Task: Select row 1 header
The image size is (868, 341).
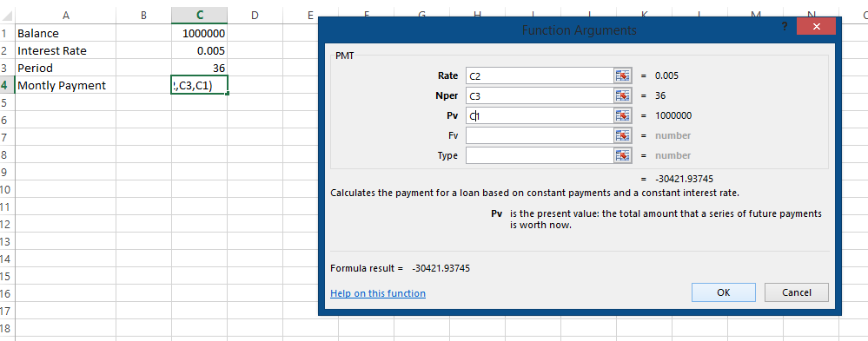Action: tap(7, 33)
